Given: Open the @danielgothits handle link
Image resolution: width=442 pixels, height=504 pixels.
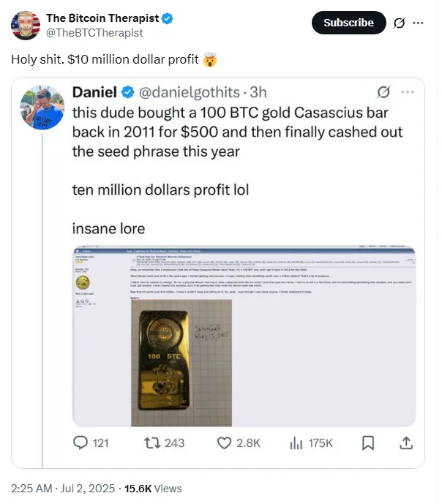Looking at the screenshot, I should 192,92.
